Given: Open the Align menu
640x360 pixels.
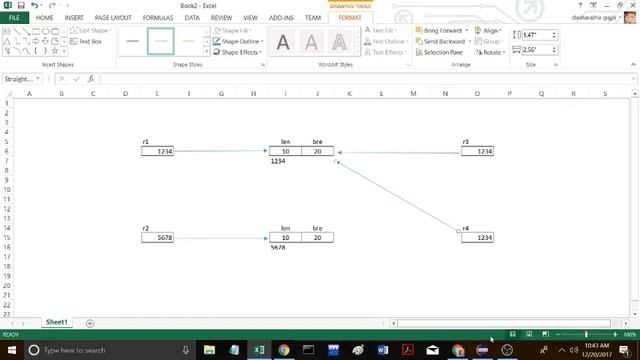Looking at the screenshot, I should coord(488,31).
